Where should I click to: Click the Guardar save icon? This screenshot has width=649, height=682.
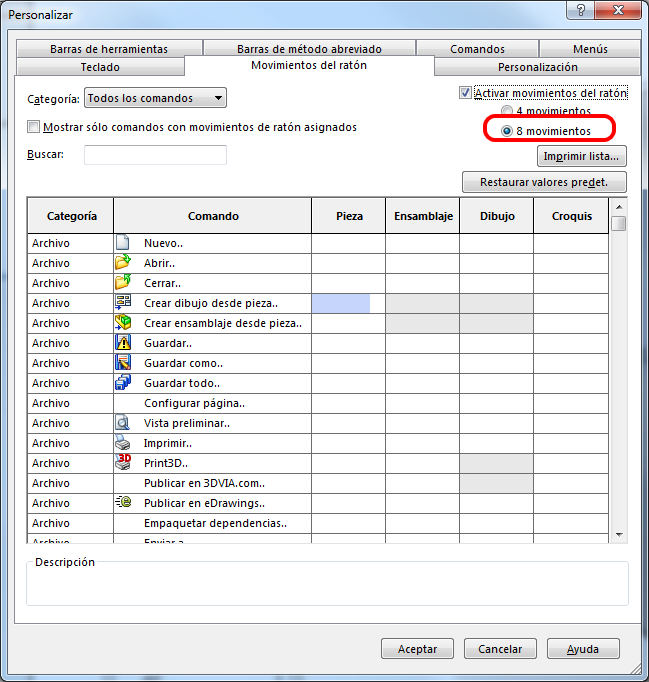pos(124,343)
